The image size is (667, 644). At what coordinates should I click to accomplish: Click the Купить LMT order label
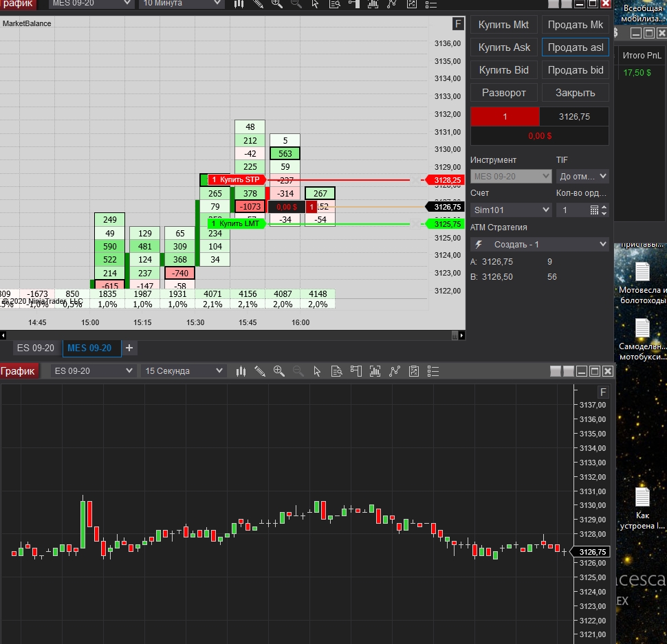237,223
